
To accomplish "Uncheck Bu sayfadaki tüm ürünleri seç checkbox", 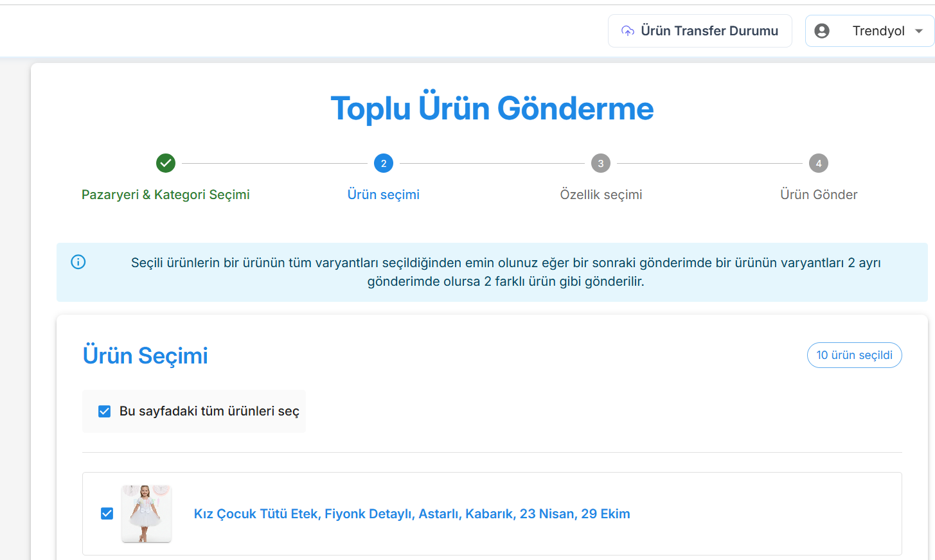I will click(104, 411).
